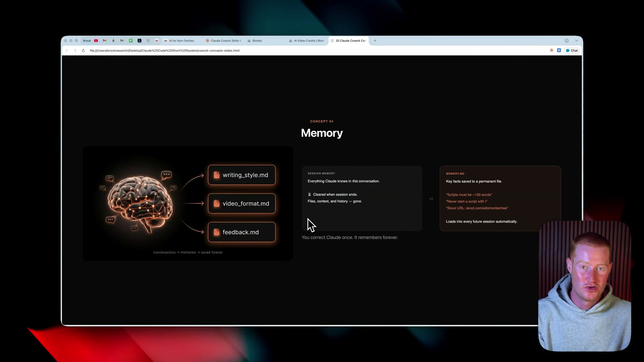
Task: Click the Claude extension star icon
Action: coord(552,50)
